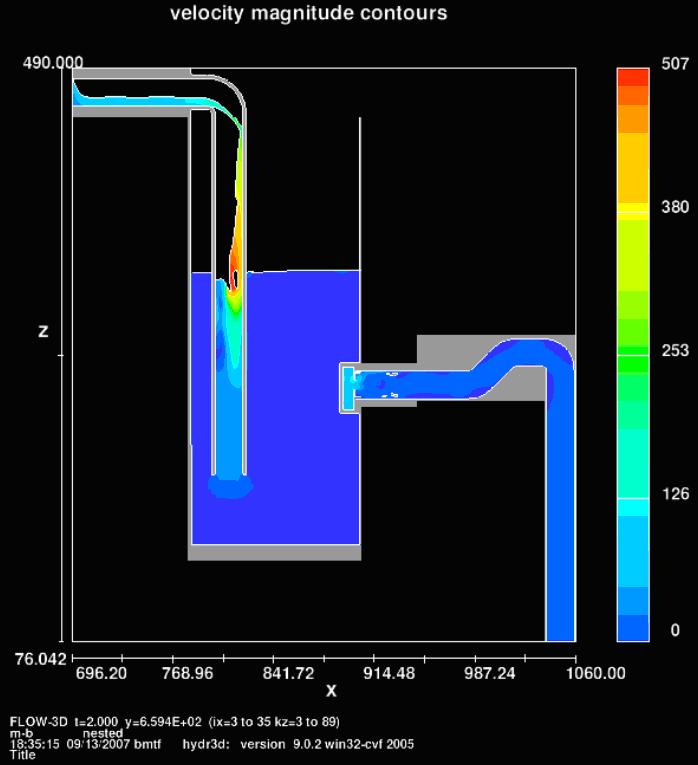Image resolution: width=698 pixels, height=765 pixels.
Task: Click the z axis label
Action: click(43, 331)
